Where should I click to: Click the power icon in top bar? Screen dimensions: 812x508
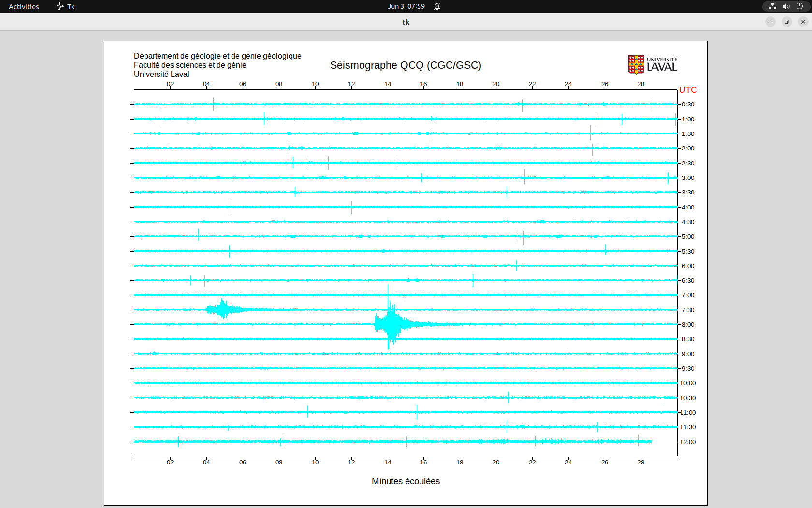[x=799, y=6]
